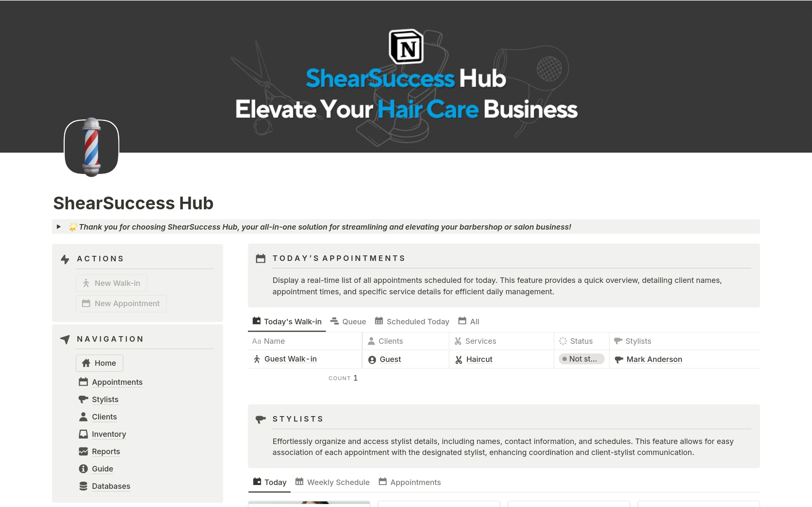Open the Databases navigation page
This screenshot has width=812, height=507.
click(111, 486)
